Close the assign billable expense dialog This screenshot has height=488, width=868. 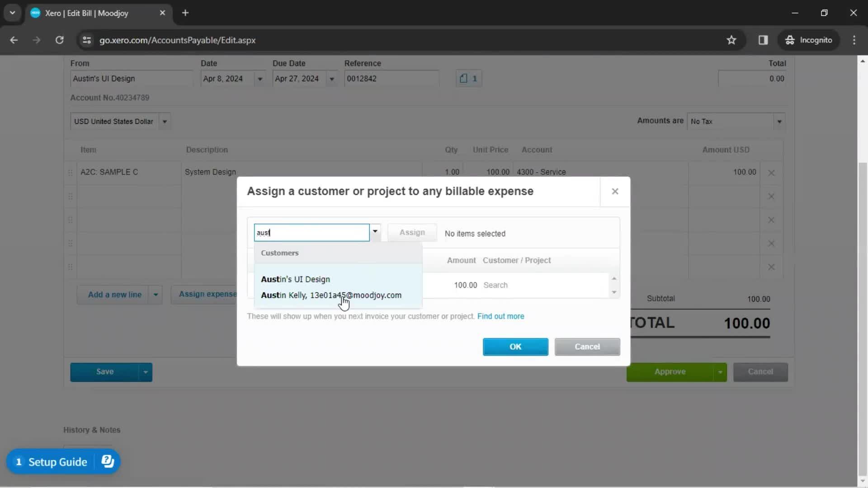tap(615, 191)
